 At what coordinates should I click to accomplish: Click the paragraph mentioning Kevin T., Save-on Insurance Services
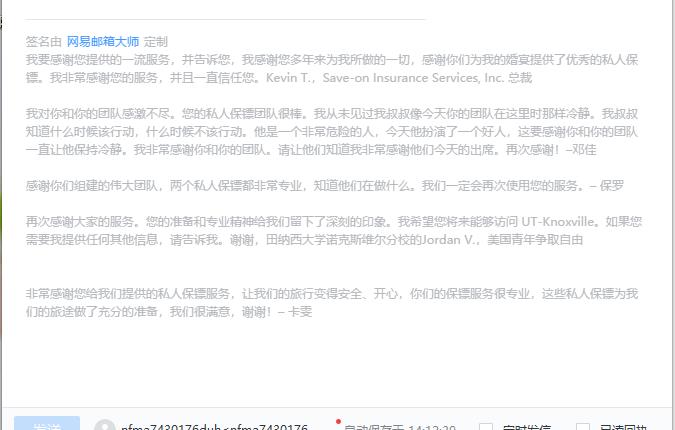point(331,69)
